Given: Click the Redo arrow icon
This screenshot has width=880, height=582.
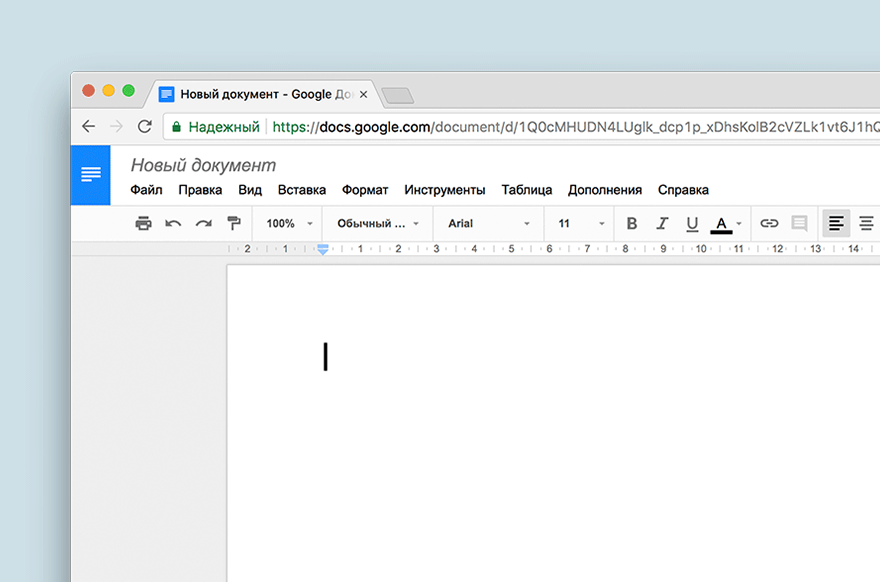Looking at the screenshot, I should click(204, 223).
